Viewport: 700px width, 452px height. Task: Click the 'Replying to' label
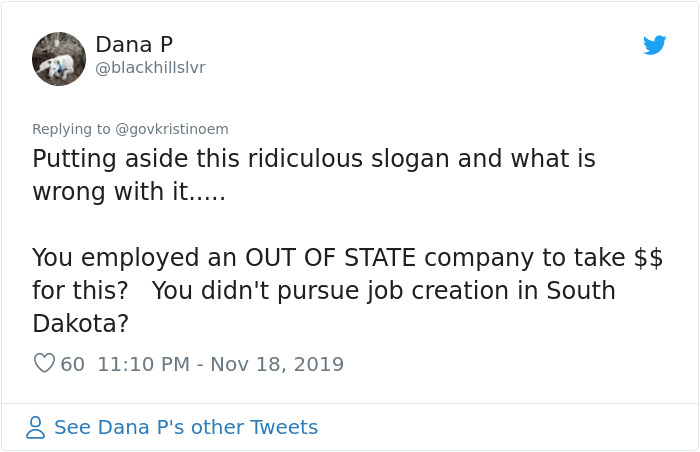[x=72, y=128]
